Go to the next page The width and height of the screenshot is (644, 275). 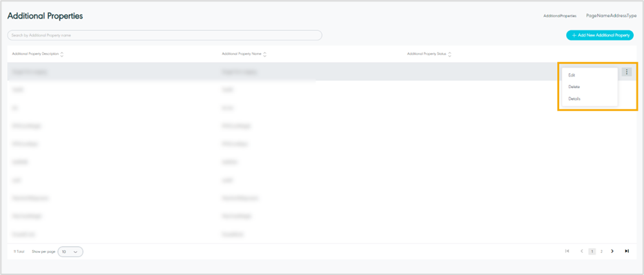(612, 252)
